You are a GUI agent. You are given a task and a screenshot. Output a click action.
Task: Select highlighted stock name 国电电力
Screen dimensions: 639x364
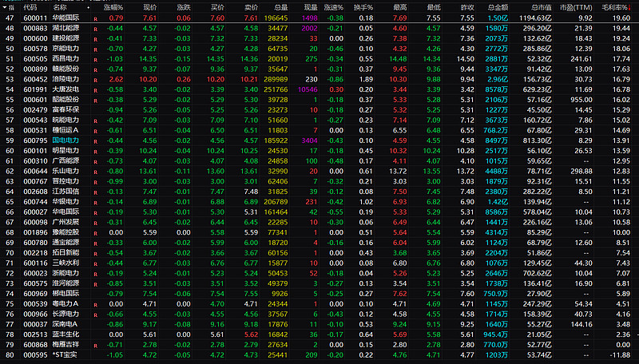tap(65, 140)
